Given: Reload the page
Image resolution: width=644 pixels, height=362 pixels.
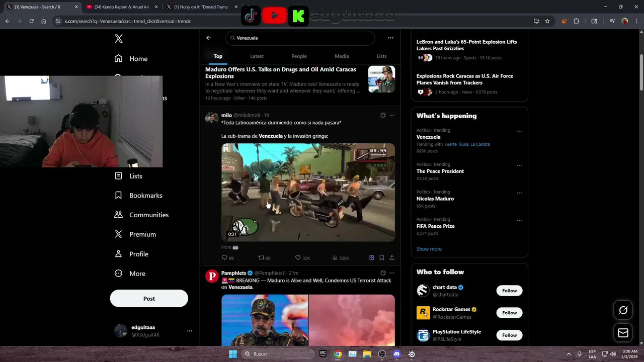Looking at the screenshot, I should pos(31,21).
